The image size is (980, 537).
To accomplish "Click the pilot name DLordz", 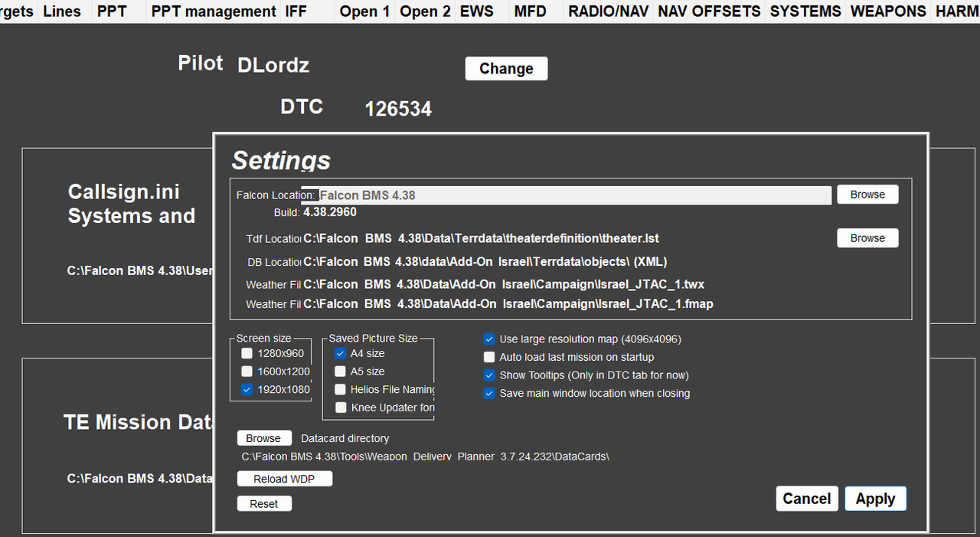I will coord(273,65).
